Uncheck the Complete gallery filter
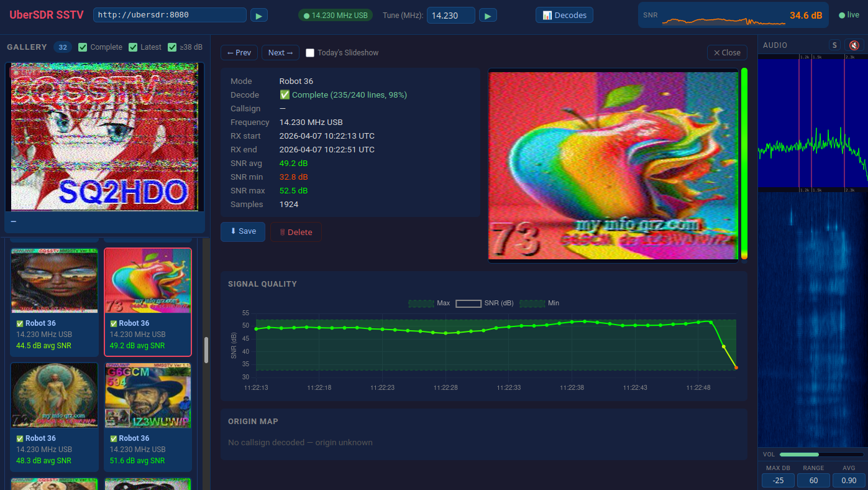Viewport: 868px width, 490px height. point(83,47)
